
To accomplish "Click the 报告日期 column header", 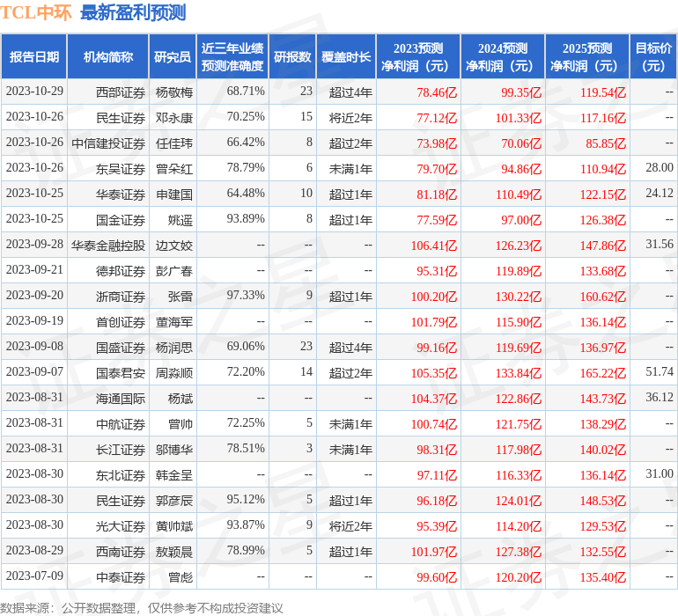I will [x=34, y=56].
